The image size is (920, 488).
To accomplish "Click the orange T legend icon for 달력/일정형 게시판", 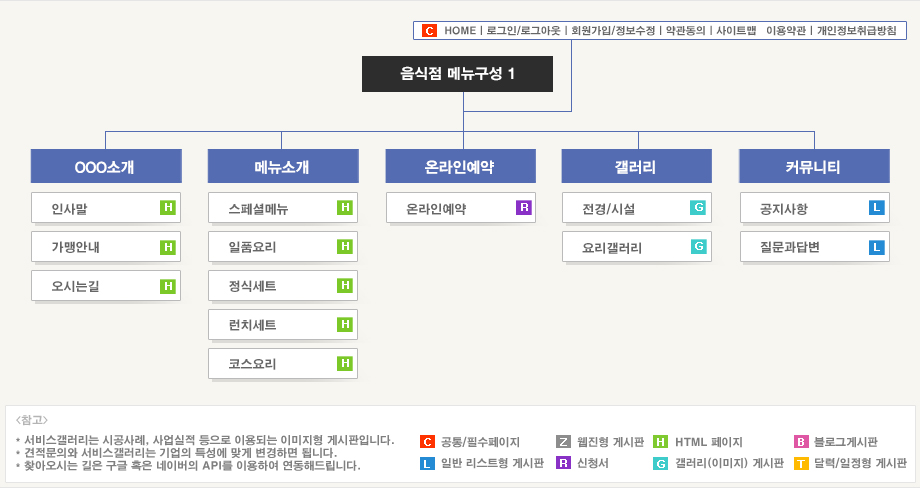I will click(x=801, y=463).
